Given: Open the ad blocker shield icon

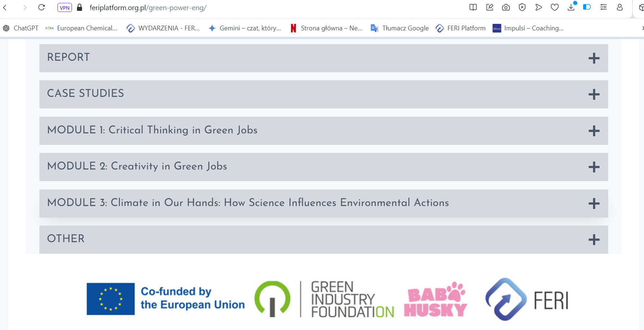Looking at the screenshot, I should point(522,8).
